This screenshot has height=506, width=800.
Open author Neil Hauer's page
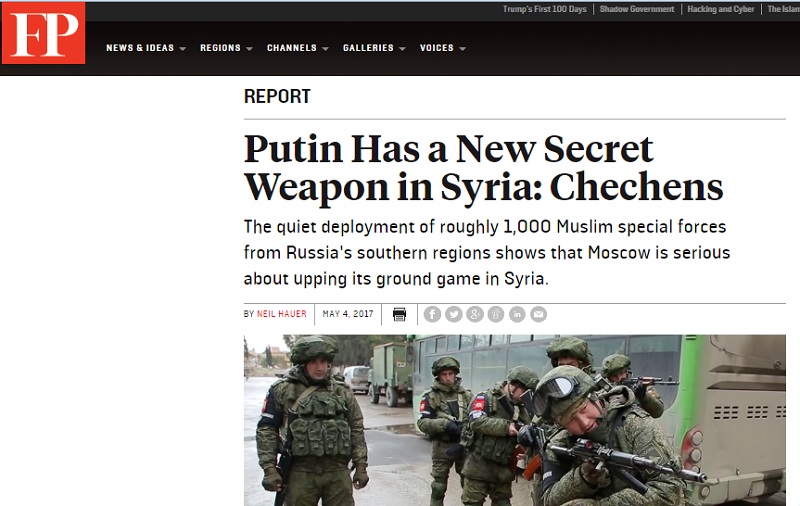(x=282, y=314)
